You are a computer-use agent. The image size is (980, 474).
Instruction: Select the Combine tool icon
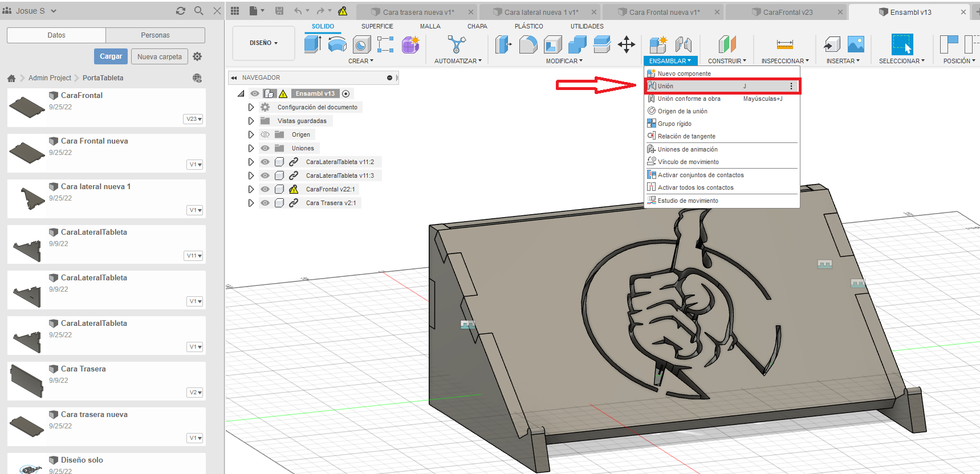point(578,44)
